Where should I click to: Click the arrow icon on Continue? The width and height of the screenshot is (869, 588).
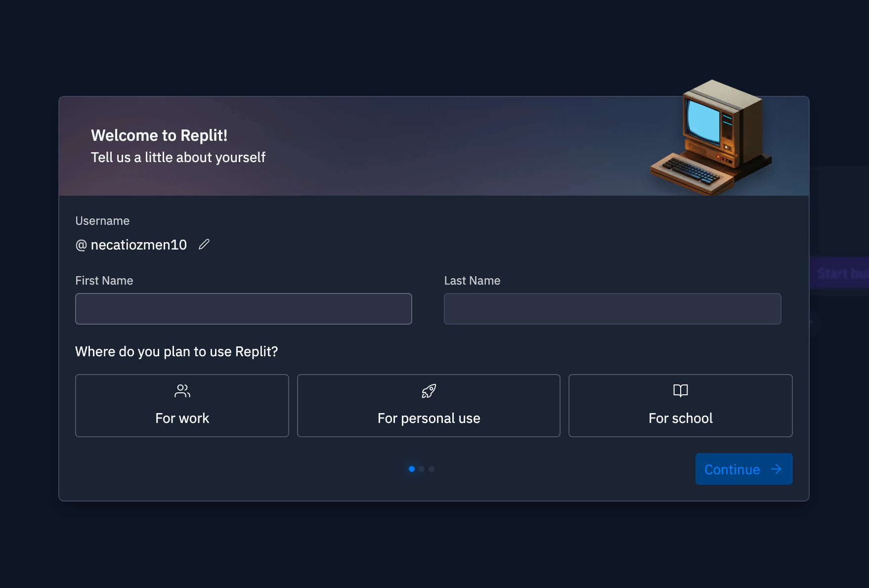point(776,469)
